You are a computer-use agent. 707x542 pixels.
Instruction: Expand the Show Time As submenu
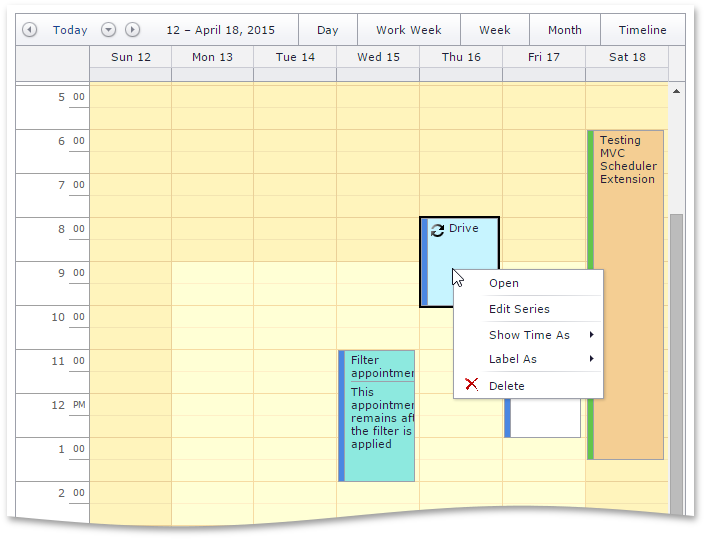[x=528, y=335]
